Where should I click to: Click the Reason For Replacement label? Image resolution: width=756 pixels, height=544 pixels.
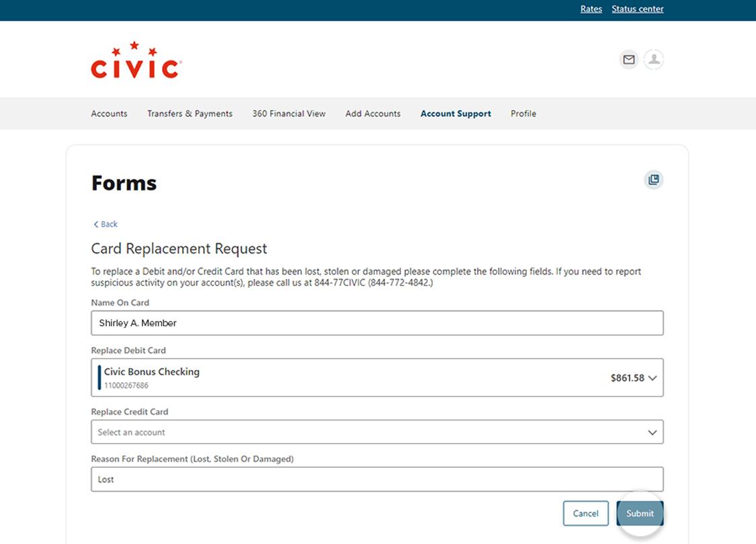(x=192, y=459)
